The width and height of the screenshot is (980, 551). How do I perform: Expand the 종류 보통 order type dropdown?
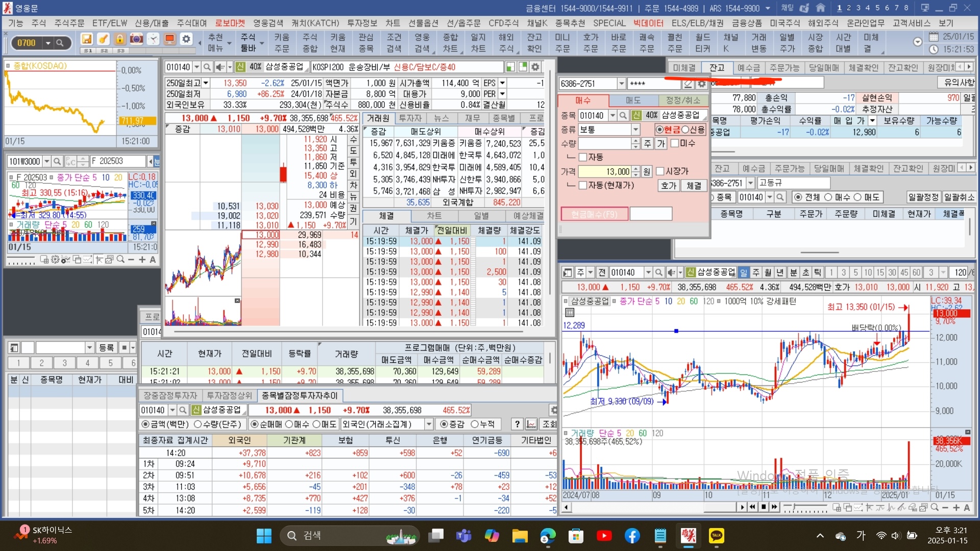635,130
